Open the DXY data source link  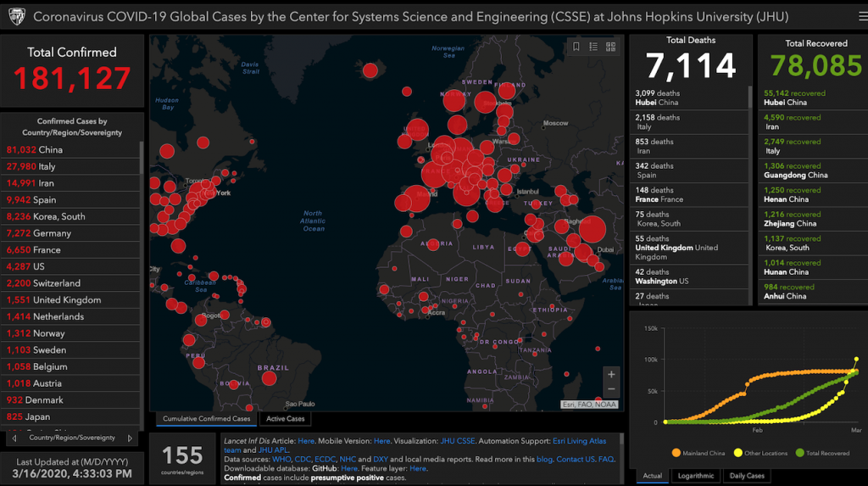coord(381,460)
